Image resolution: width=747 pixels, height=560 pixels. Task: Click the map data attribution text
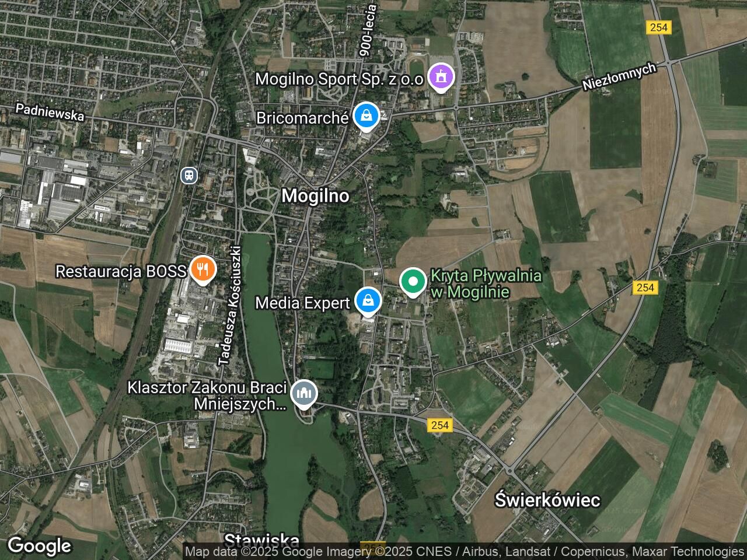pos(464,551)
